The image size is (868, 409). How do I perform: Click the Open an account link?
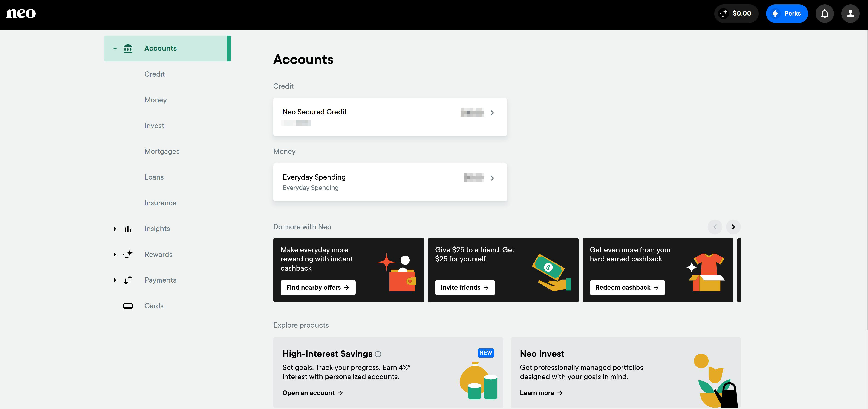[x=312, y=393]
